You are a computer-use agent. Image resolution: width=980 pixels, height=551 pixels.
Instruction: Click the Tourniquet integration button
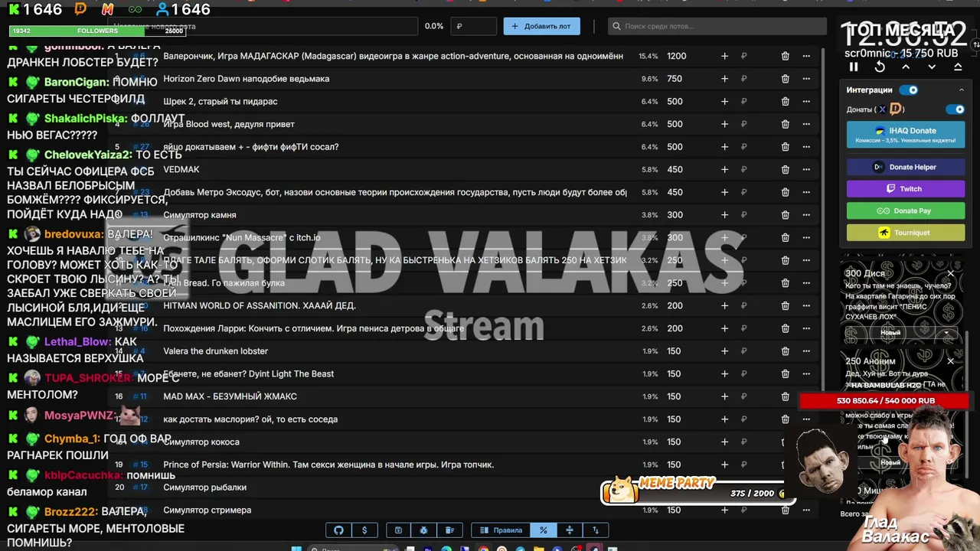click(x=906, y=233)
